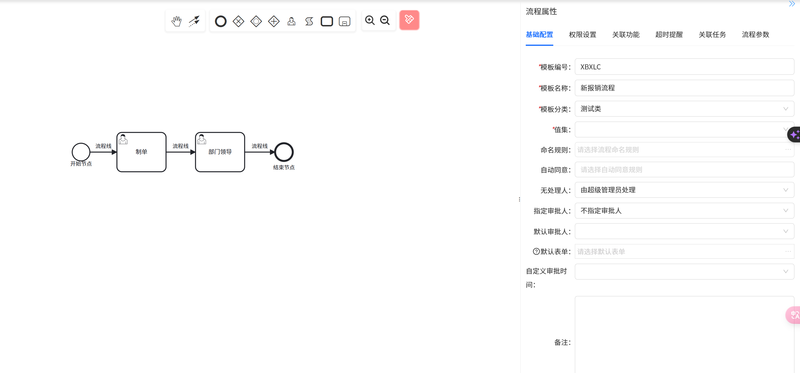800x373 pixels.
Task: Click the ellipsis button in 默认表单 field
Action: point(788,252)
